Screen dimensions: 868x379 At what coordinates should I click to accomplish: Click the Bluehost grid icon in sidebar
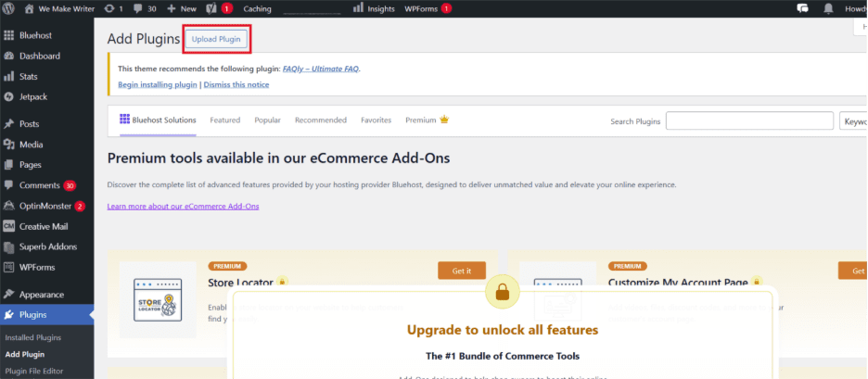[x=9, y=35]
